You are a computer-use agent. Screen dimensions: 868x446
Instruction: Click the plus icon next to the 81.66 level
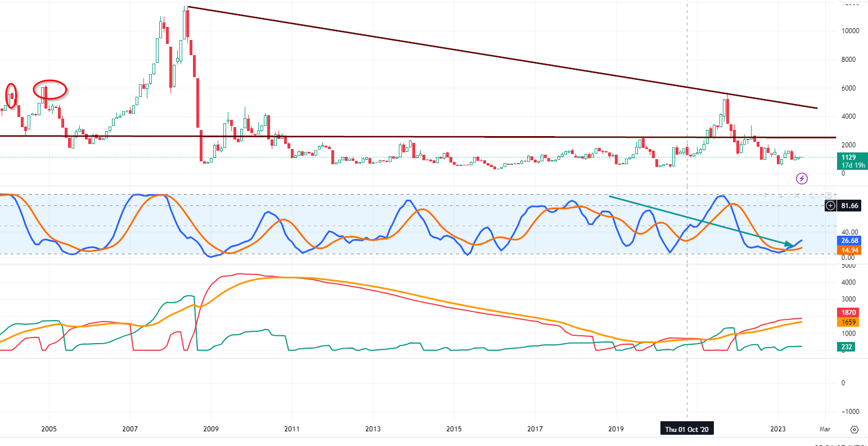tap(830, 206)
